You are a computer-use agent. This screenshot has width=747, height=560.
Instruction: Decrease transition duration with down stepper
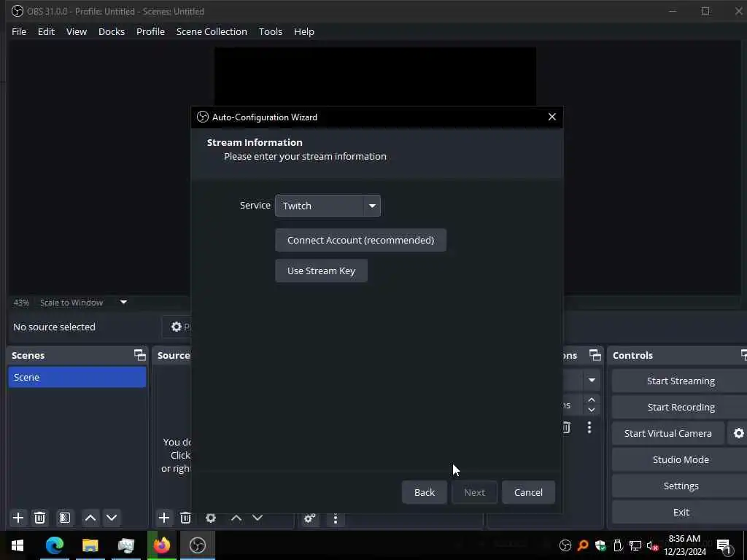592,410
